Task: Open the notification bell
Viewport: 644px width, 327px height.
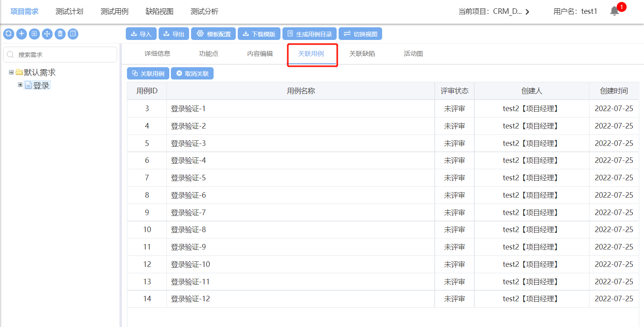Action: pyautogui.click(x=614, y=11)
